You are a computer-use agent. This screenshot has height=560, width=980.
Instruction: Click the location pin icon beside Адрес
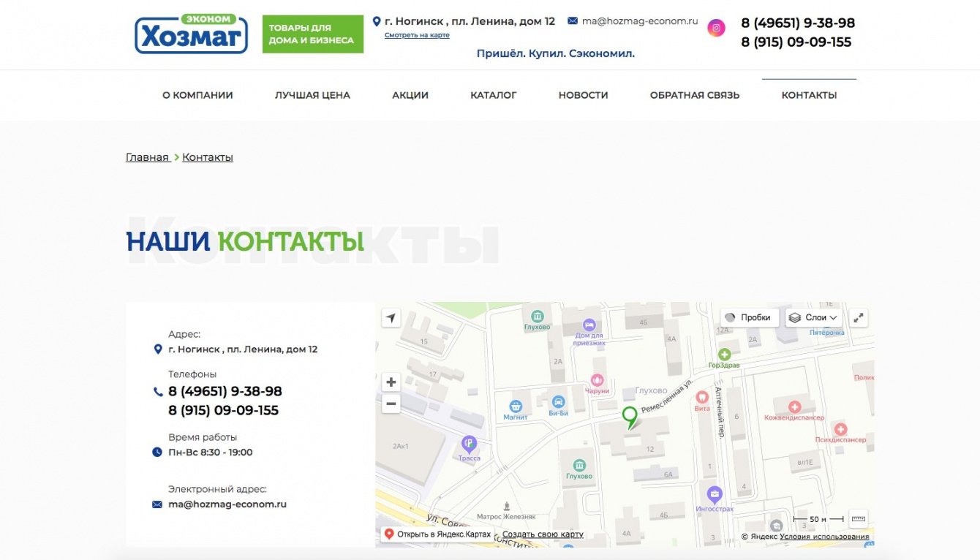click(157, 349)
